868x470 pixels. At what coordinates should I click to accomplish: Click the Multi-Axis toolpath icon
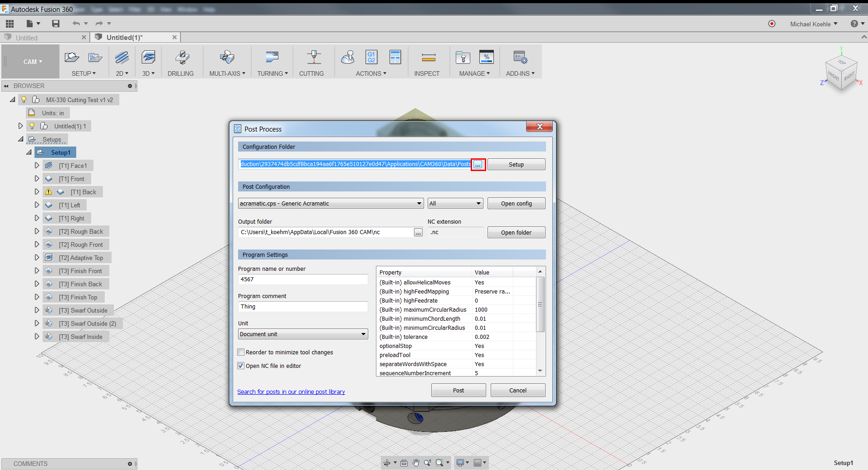pos(227,57)
